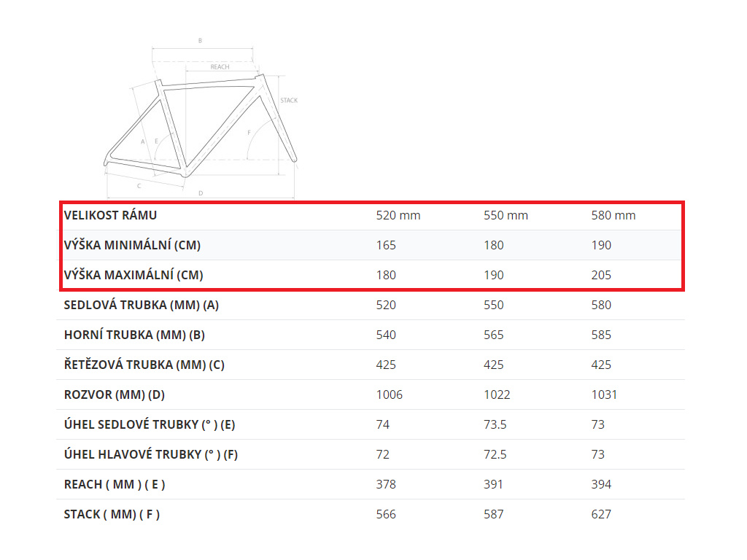Click seat tube value 580
The height and width of the screenshot is (560, 747).
(601, 306)
